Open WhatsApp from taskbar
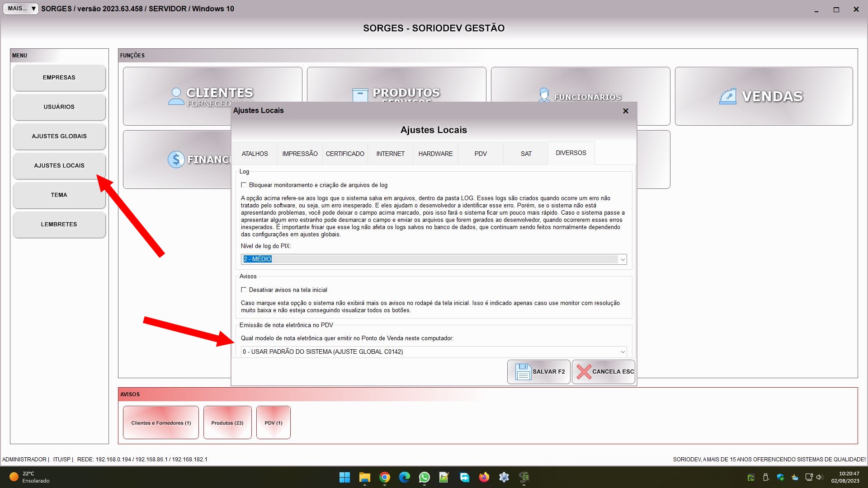The width and height of the screenshot is (868, 488). point(424,477)
